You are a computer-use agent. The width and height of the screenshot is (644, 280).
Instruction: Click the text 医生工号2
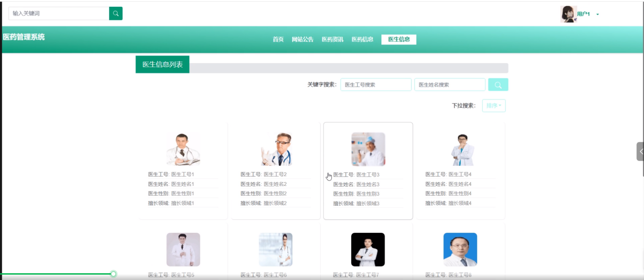[x=275, y=174]
